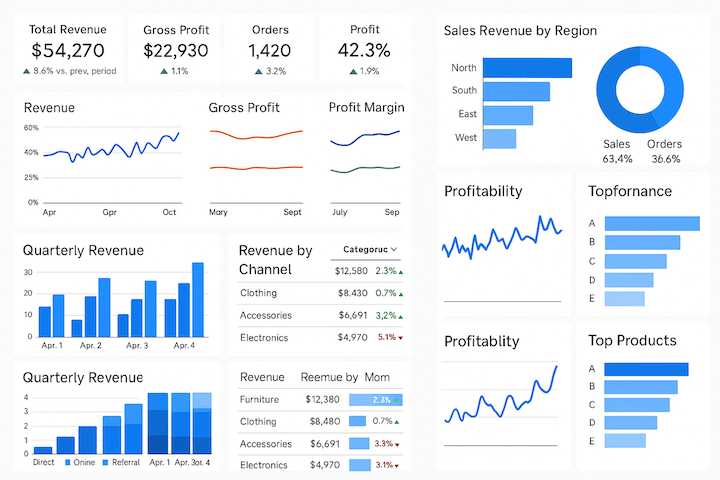The width and height of the screenshot is (720, 480).
Task: Click the Electronics 3.1% progress bar
Action: (360, 465)
